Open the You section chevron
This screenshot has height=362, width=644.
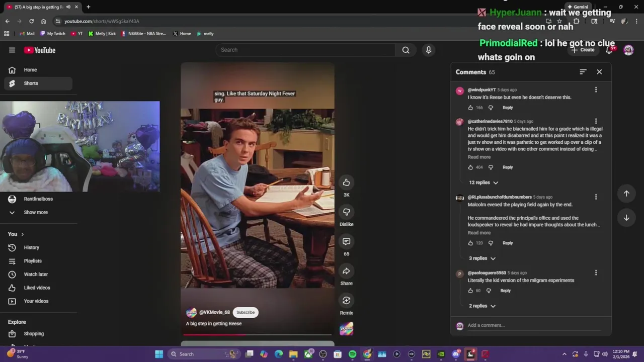point(22,234)
